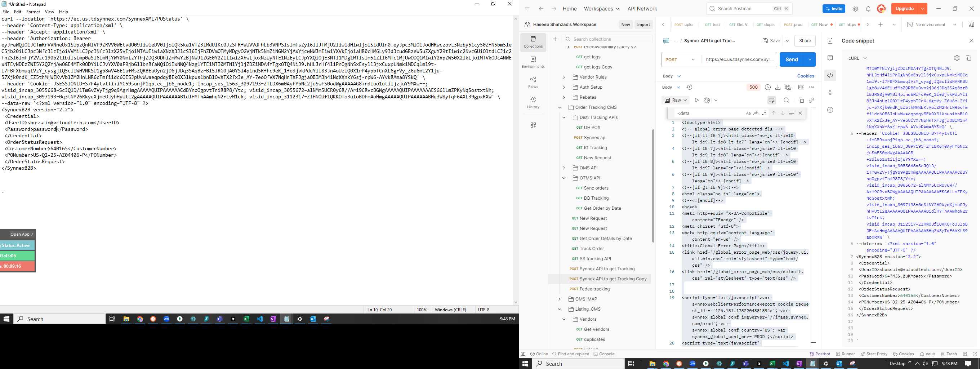
Task: Search within the response body
Action: point(787,100)
